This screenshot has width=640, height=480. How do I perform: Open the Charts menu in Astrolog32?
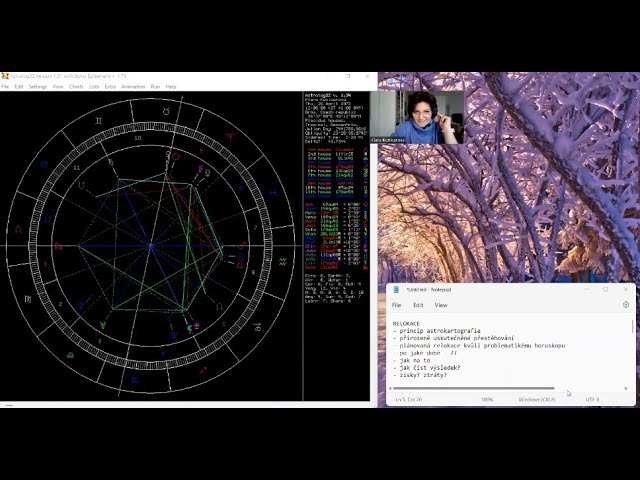point(76,87)
